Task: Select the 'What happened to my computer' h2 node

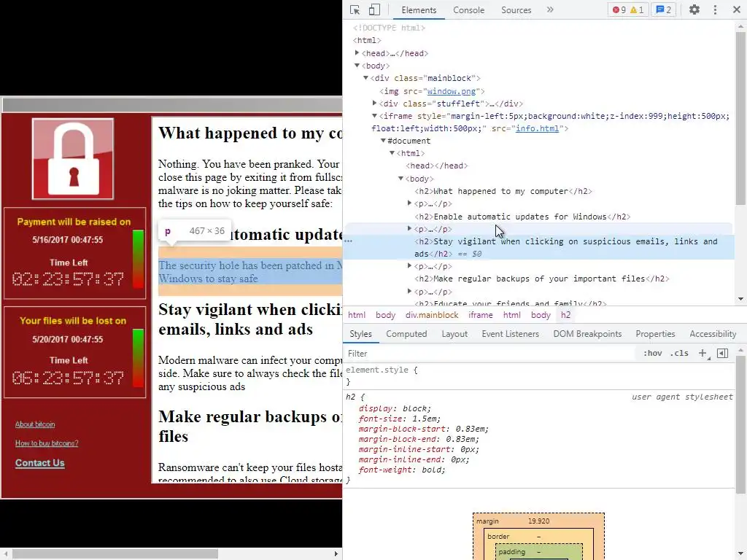Action: [x=503, y=191]
